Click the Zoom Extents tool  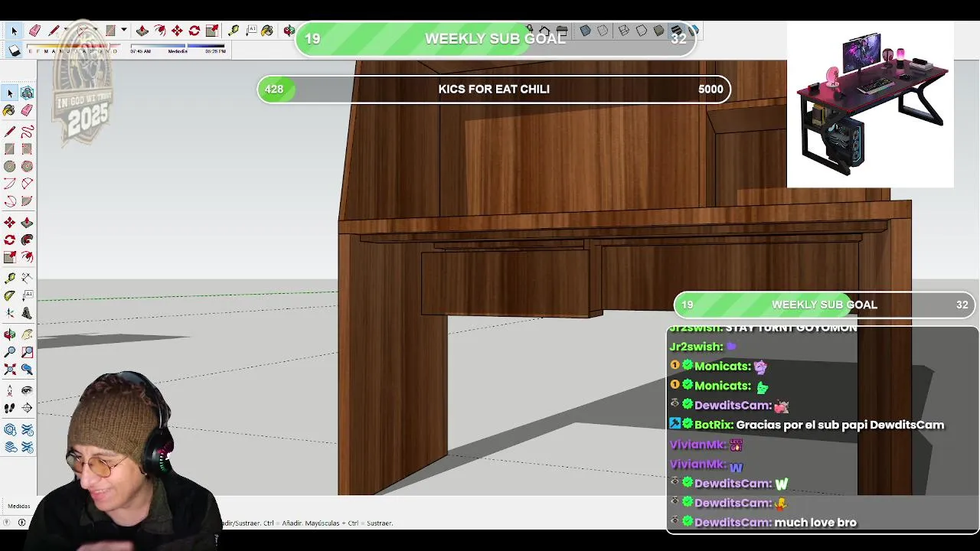[10, 370]
